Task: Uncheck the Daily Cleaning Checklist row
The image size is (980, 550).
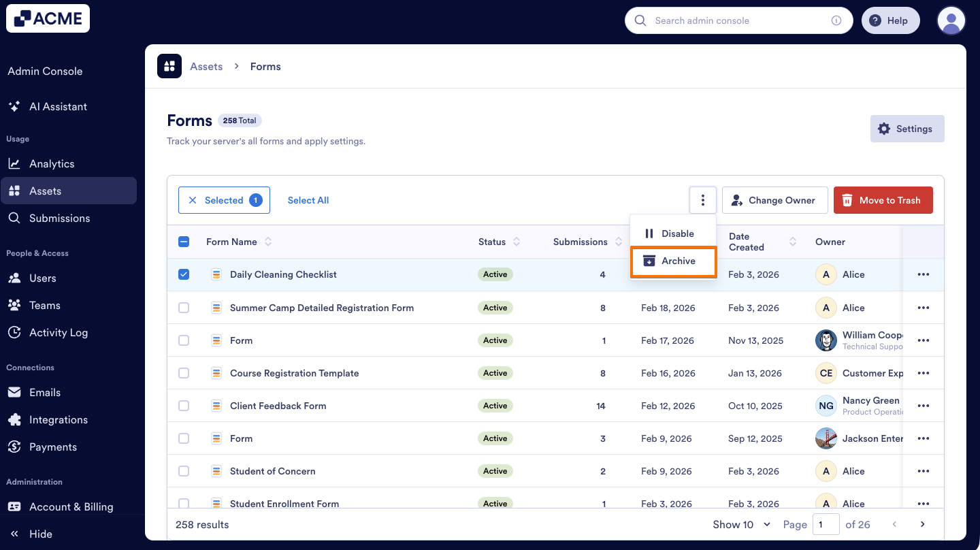Action: point(183,274)
